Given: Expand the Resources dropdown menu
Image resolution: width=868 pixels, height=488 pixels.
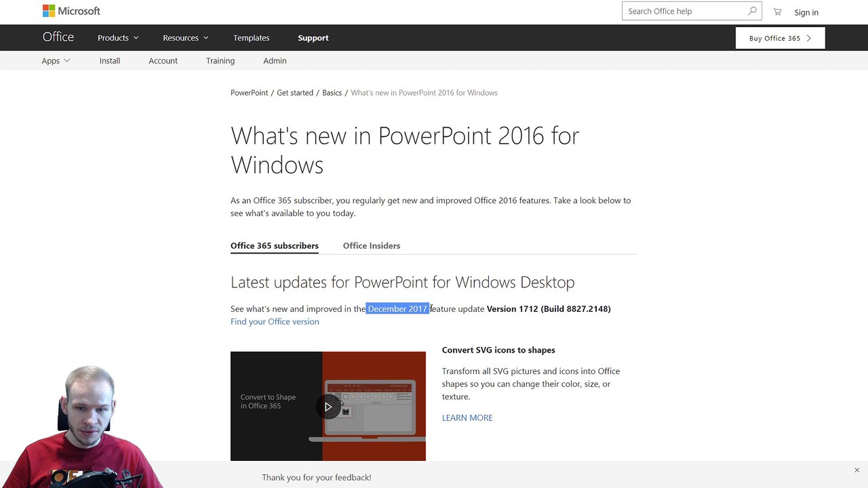Looking at the screenshot, I should pyautogui.click(x=186, y=38).
